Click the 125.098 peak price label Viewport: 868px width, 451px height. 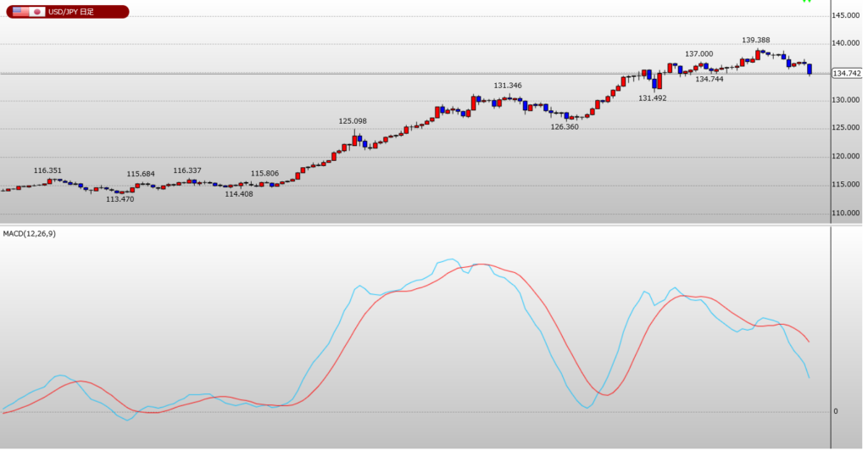coord(353,121)
